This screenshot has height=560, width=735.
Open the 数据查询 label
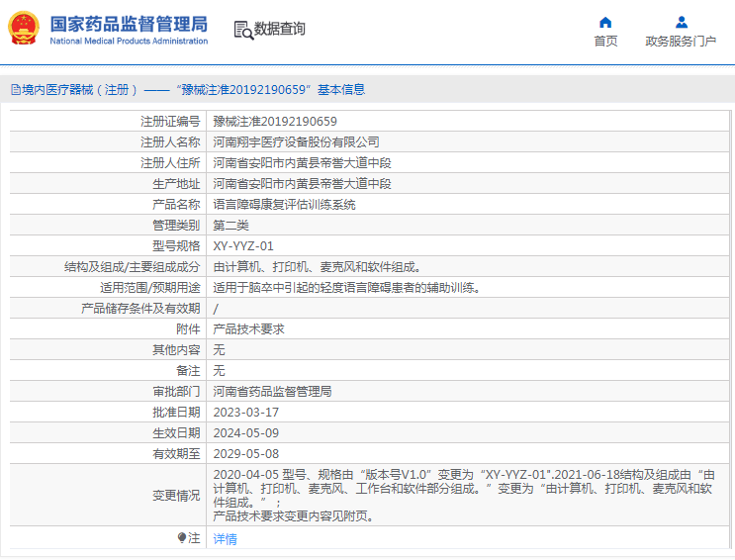pyautogui.click(x=279, y=29)
